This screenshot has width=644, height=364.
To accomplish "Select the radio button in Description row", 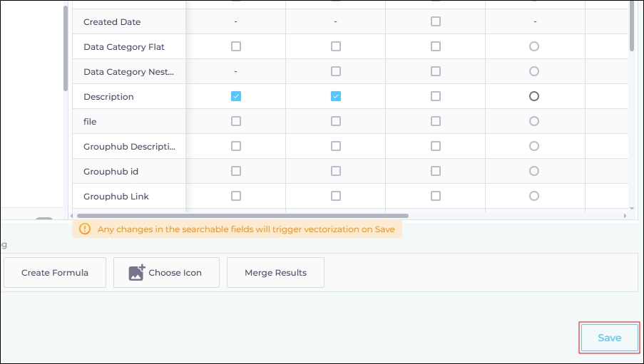I will pyautogui.click(x=534, y=96).
